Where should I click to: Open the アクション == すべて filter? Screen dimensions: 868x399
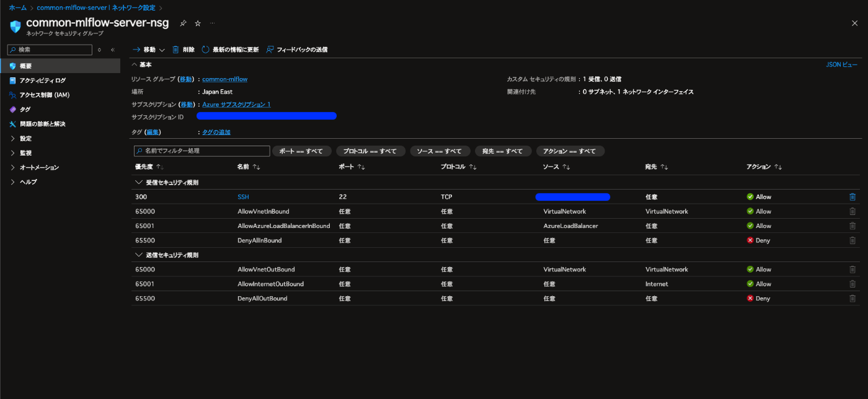click(x=570, y=151)
